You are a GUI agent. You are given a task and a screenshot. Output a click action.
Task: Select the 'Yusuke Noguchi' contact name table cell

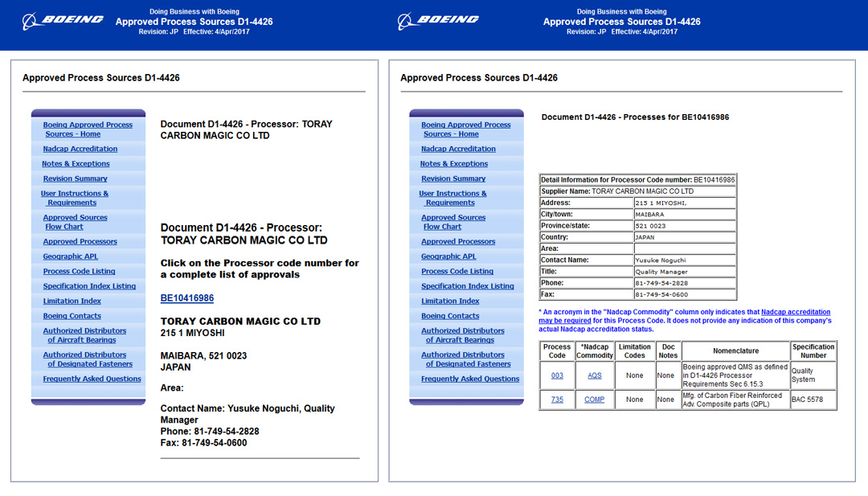click(x=685, y=260)
